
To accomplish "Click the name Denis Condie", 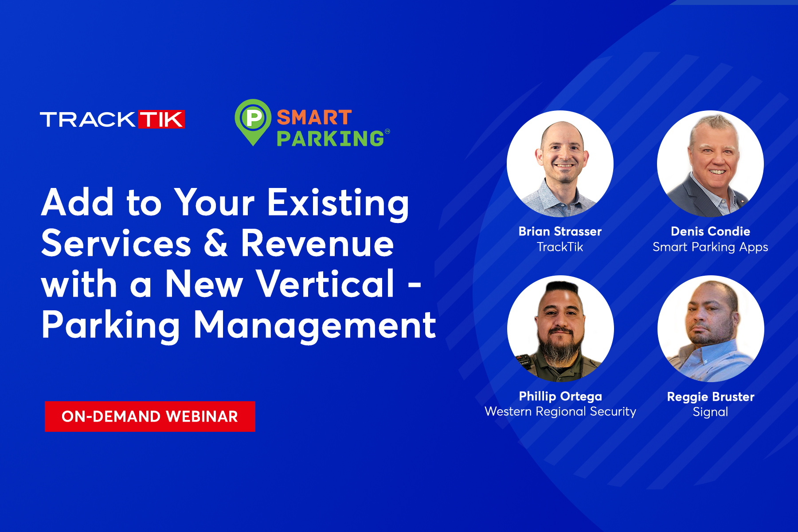I will (x=710, y=231).
